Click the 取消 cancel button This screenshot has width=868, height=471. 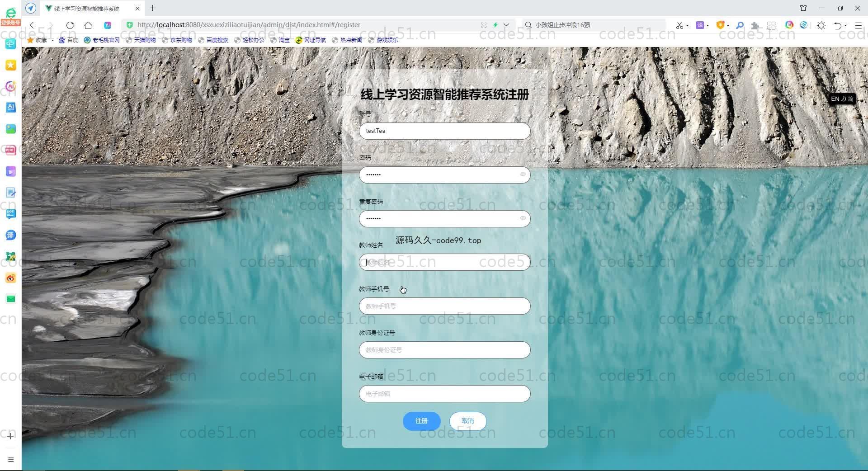(468, 421)
